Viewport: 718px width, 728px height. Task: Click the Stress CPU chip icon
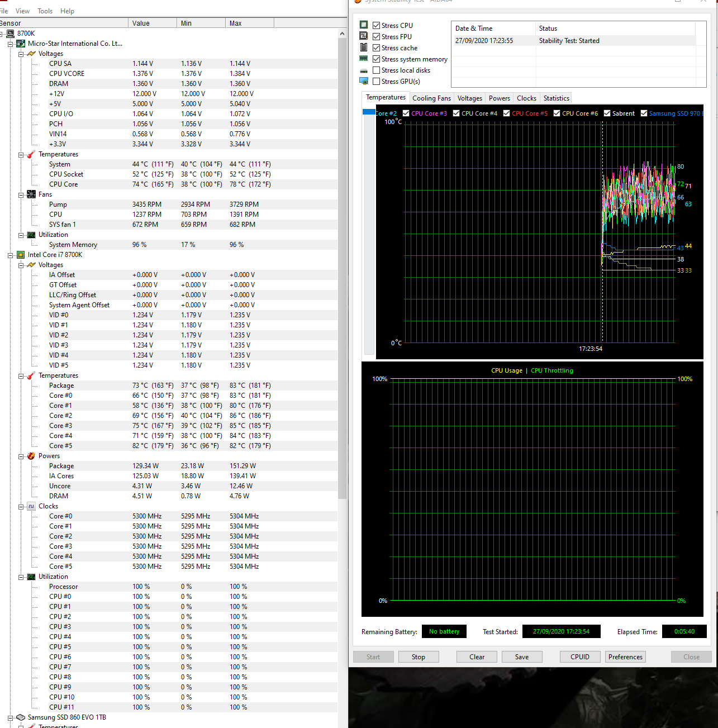pos(364,25)
